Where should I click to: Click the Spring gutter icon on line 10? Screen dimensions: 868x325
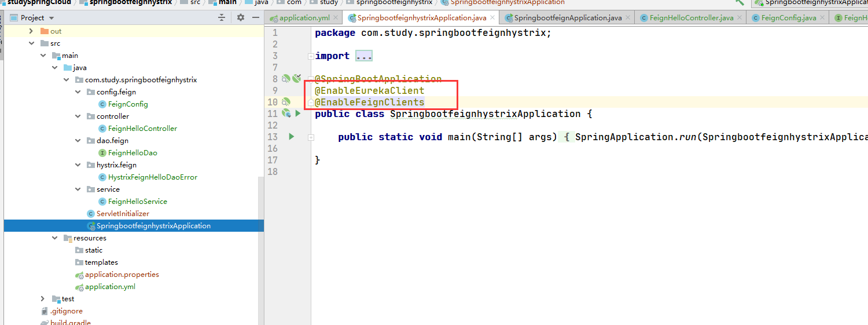(286, 102)
